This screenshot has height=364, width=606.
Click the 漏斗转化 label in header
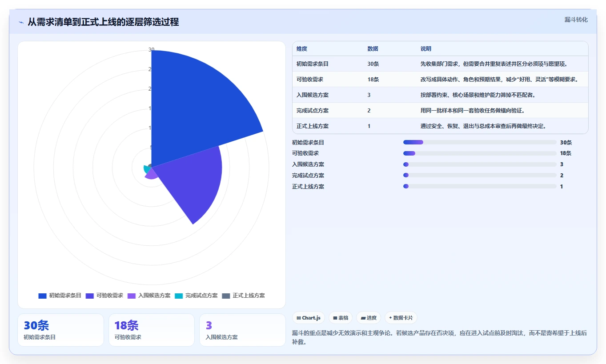point(576,20)
